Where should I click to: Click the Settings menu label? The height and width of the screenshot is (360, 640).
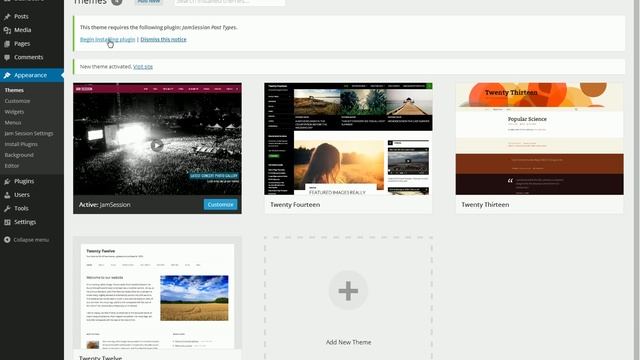(25, 222)
